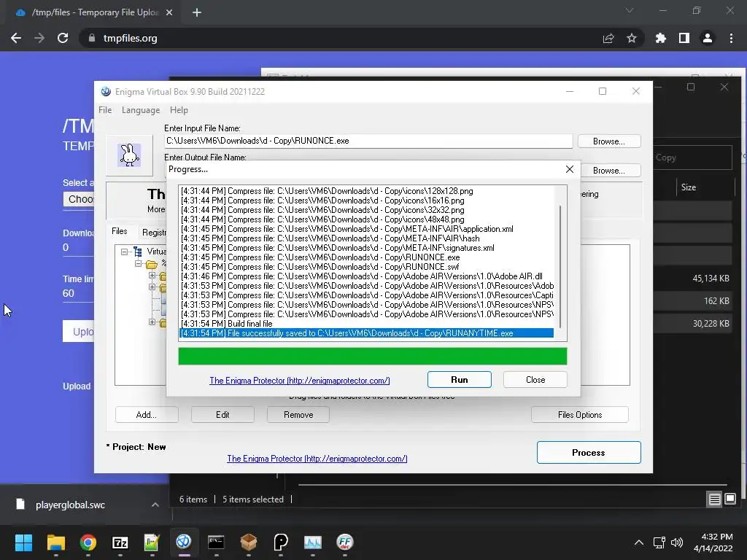This screenshot has width=747, height=560.
Task: Open Chrome extensions puzzle icon
Action: click(660, 38)
